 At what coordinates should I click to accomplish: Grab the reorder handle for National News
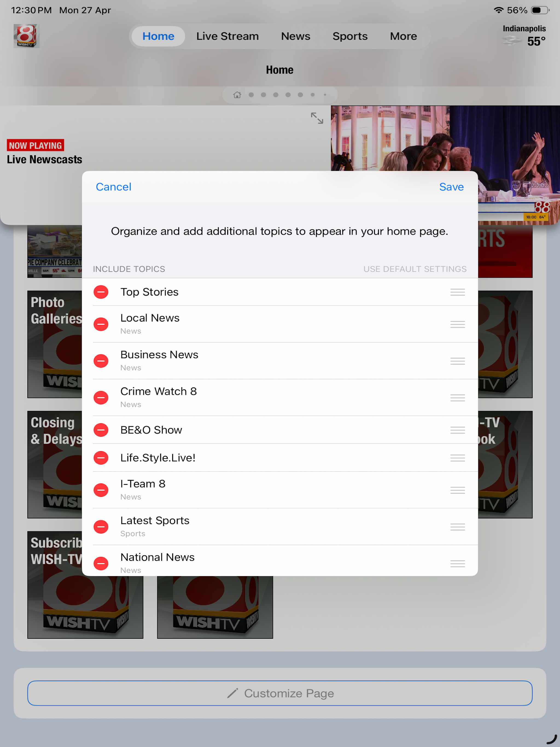tap(457, 563)
